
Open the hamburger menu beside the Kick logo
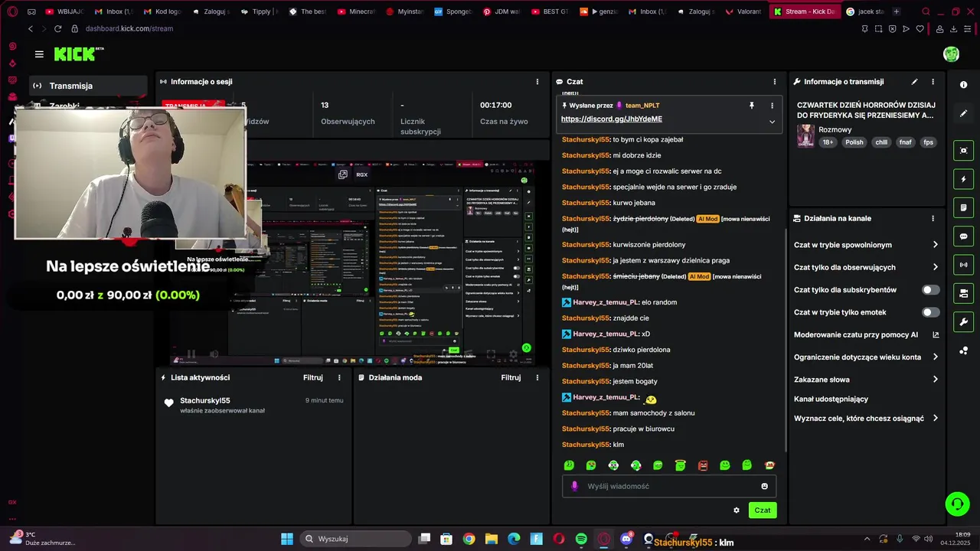click(39, 54)
